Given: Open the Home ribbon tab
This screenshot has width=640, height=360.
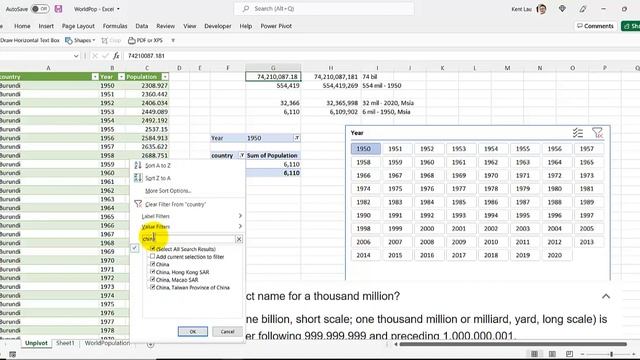Looking at the screenshot, I should click(22, 26).
